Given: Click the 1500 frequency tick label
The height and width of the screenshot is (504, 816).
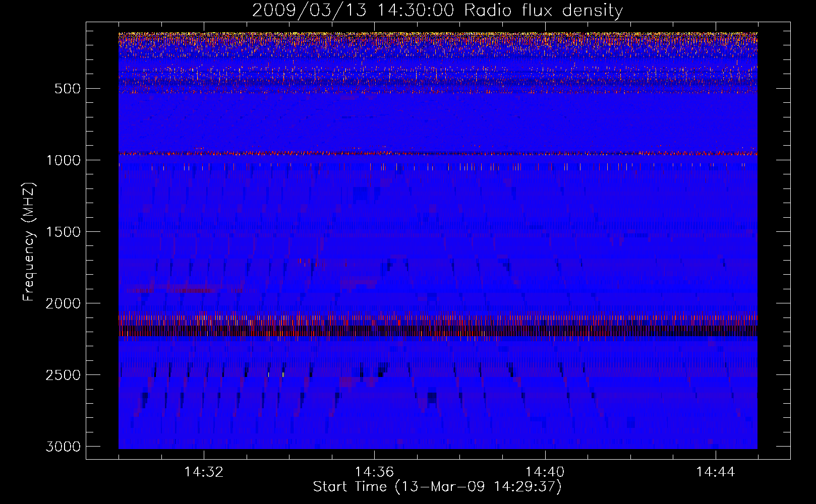Looking at the screenshot, I should pyautogui.click(x=63, y=232).
